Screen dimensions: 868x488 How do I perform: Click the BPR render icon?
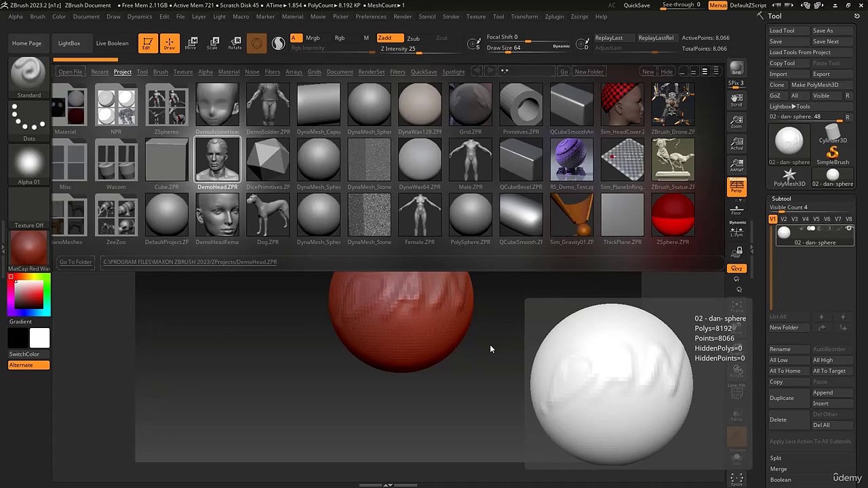pos(736,70)
